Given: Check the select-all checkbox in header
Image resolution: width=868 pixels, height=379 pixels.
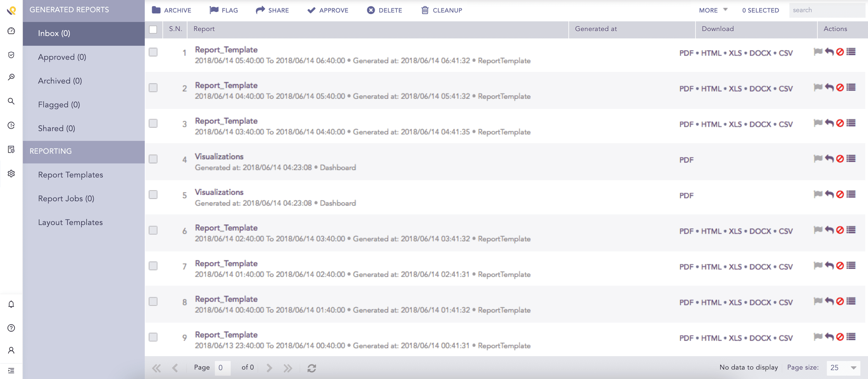Looking at the screenshot, I should 153,30.
